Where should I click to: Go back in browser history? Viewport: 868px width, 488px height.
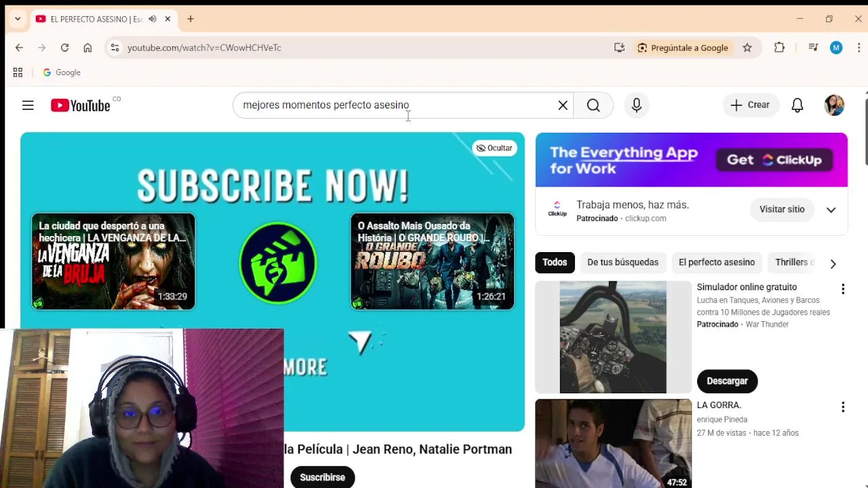pyautogui.click(x=19, y=47)
